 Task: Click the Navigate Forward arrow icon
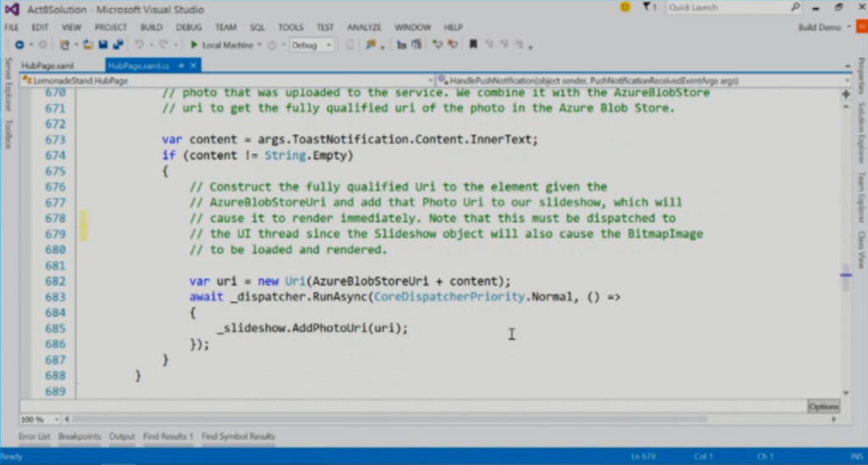tap(42, 45)
